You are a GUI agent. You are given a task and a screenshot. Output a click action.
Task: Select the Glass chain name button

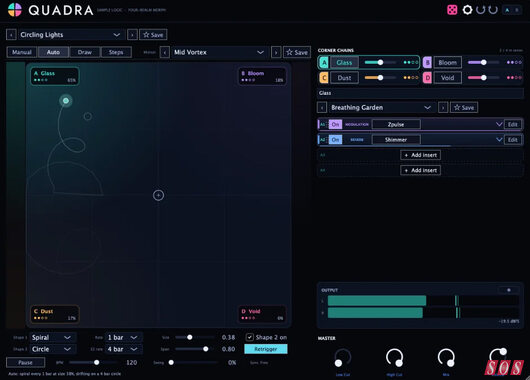[x=344, y=63]
